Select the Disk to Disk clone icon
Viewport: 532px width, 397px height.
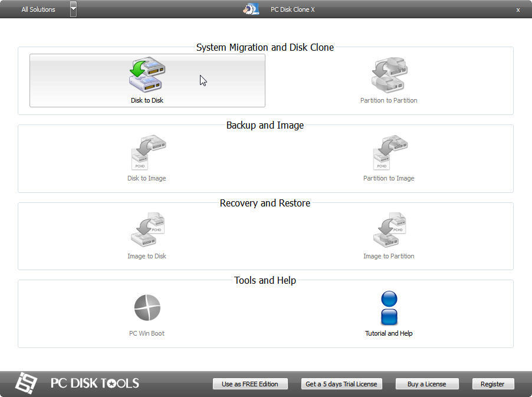[x=147, y=75]
